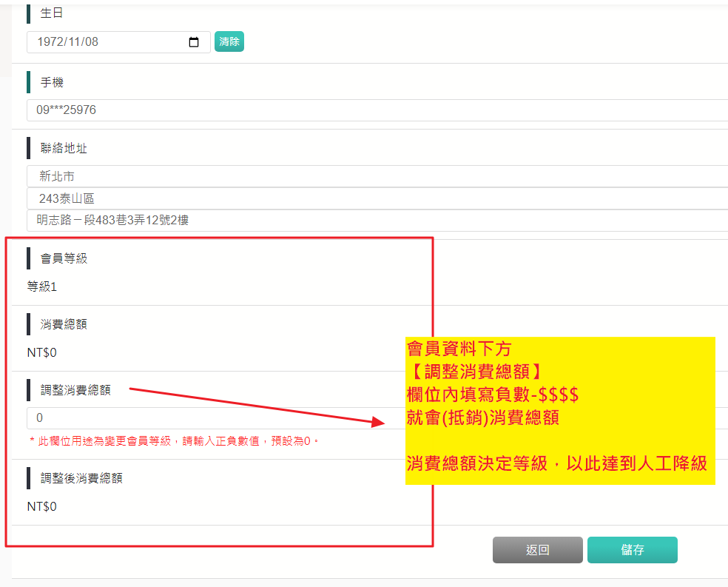Image resolution: width=728 pixels, height=587 pixels.
Task: Click the 調整消費總額 field label
Action: [x=75, y=390]
